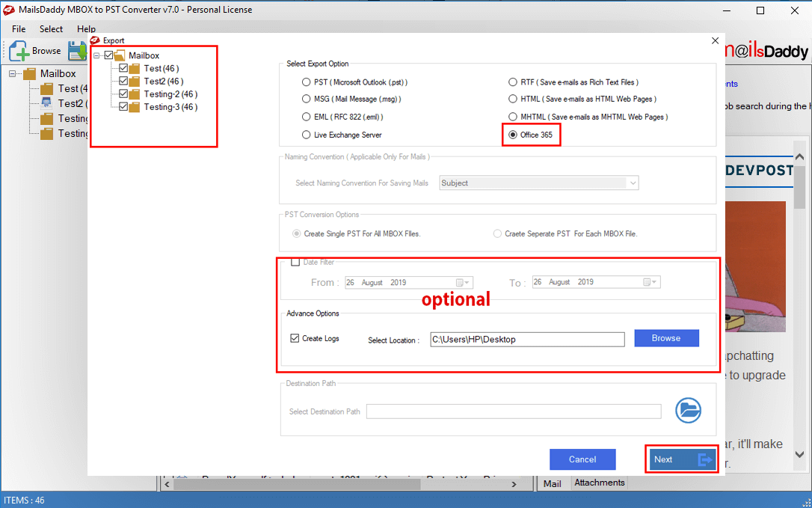Click the Browse toolbar icon in main window
Image resolution: width=812 pixels, height=508 pixels.
[x=19, y=51]
